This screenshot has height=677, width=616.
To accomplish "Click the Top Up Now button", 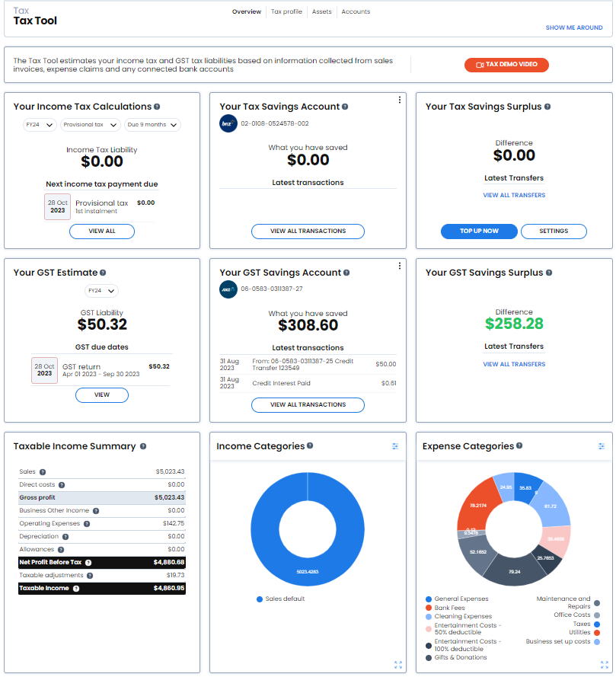I will [x=479, y=231].
